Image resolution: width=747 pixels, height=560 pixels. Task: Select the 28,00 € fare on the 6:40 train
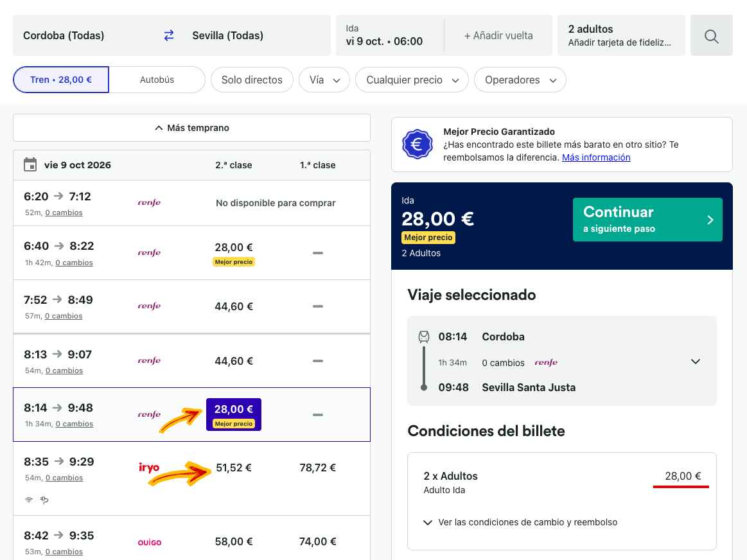point(233,253)
